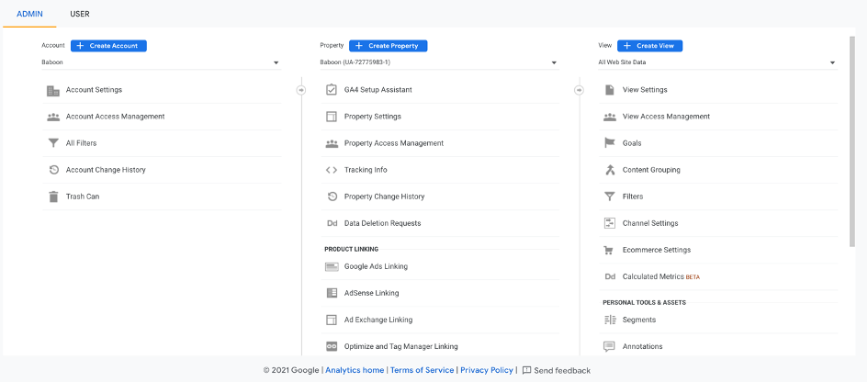Expand the Baboon (UA-72775983-1) property dropdown
Viewport: 868px width, 382px height.
438,63
